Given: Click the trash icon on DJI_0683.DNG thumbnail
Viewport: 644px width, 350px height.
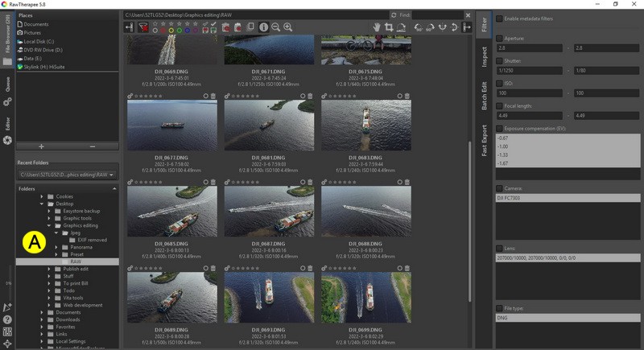Looking at the screenshot, I should [407, 96].
